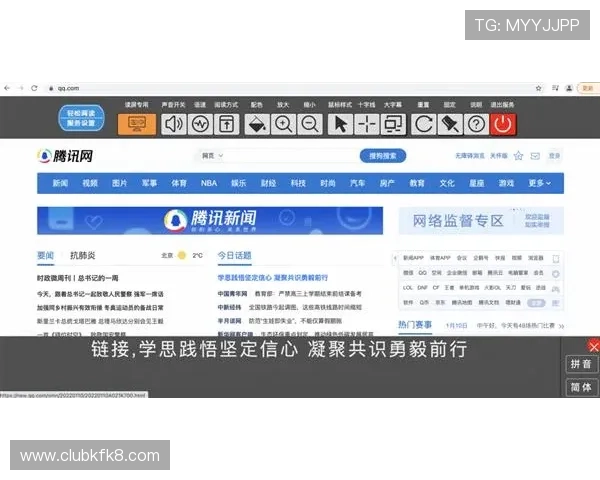Screen dimensions: 600x480
Task: Click the 网络监督专区 banner
Action: 481,220
